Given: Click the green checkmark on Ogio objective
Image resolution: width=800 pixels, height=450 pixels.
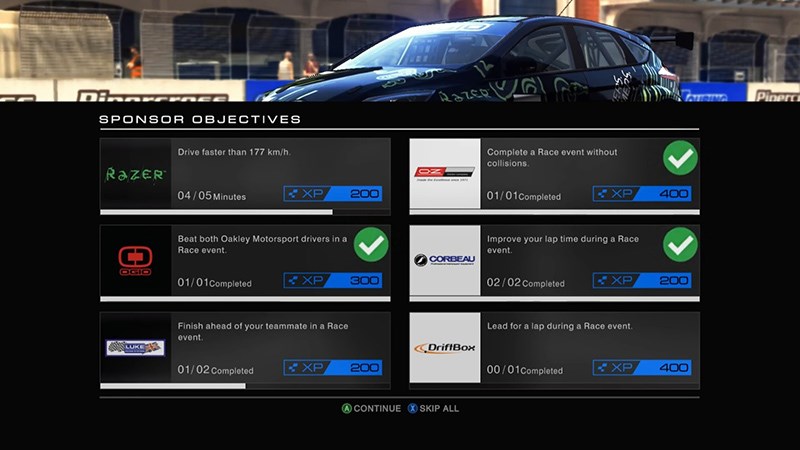Looking at the screenshot, I should 371,245.
